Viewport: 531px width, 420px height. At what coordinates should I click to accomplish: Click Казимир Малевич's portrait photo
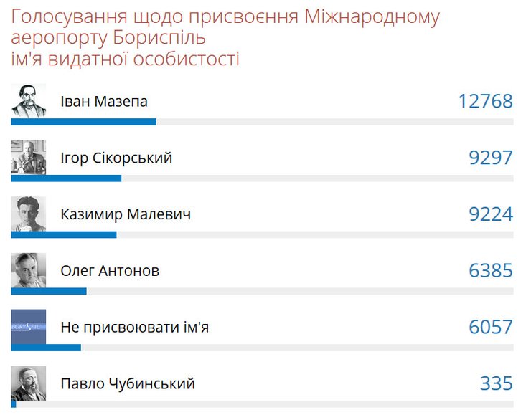coord(29,214)
